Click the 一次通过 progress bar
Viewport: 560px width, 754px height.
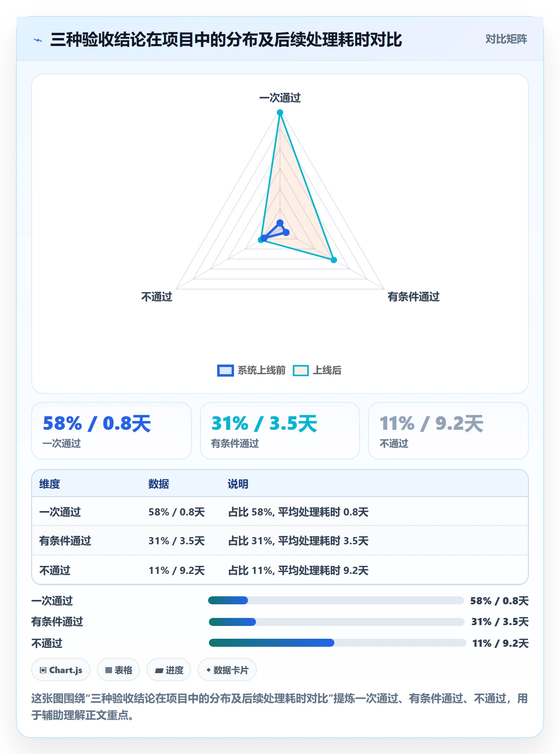point(336,600)
